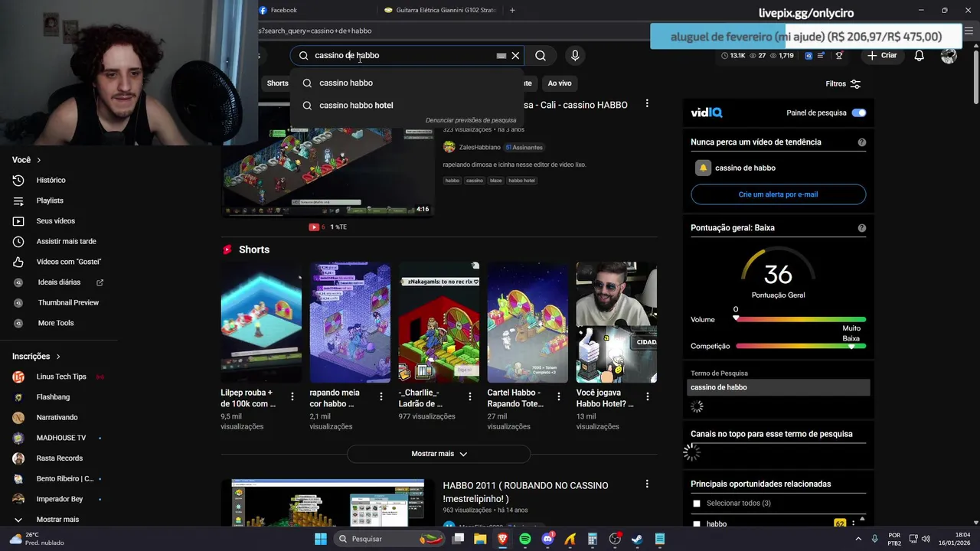Screen dimensions: 980x551
Task: Open the Cartel Habbo short thumbnail
Action: [x=528, y=322]
